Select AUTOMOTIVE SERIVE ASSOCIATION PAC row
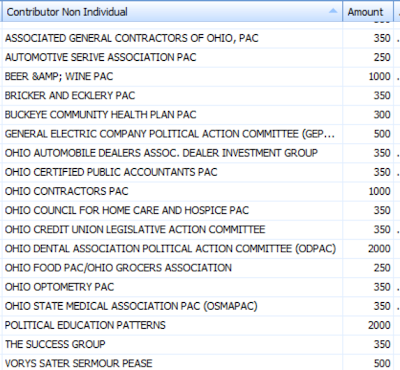The height and width of the screenshot is (370, 400). [200, 57]
